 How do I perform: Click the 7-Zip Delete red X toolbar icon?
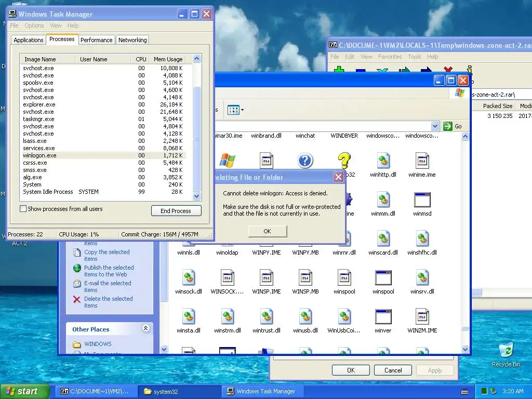[448, 70]
